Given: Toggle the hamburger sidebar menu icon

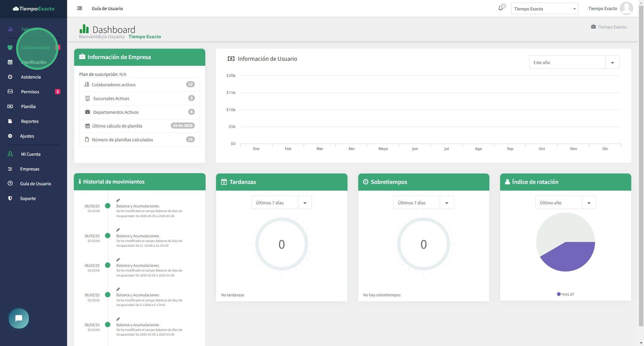Looking at the screenshot, I should pos(79,8).
